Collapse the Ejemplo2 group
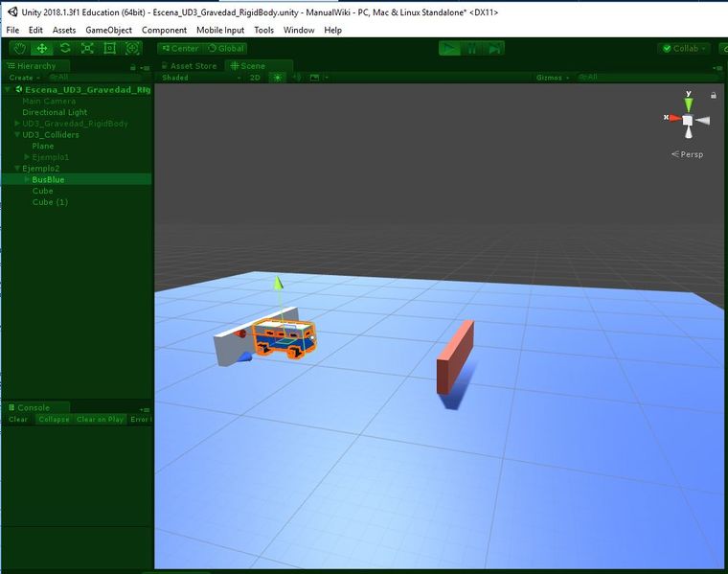This screenshot has height=574, width=728. point(17,168)
